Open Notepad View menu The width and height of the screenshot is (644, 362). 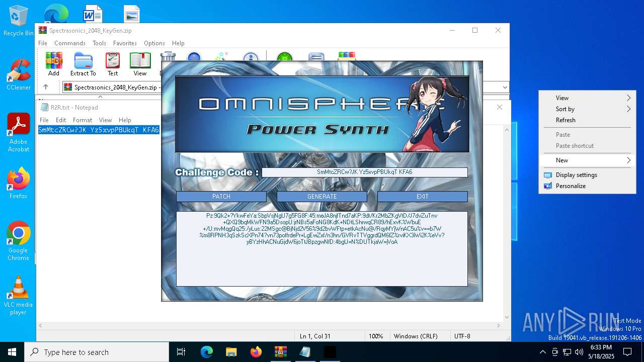tap(105, 120)
